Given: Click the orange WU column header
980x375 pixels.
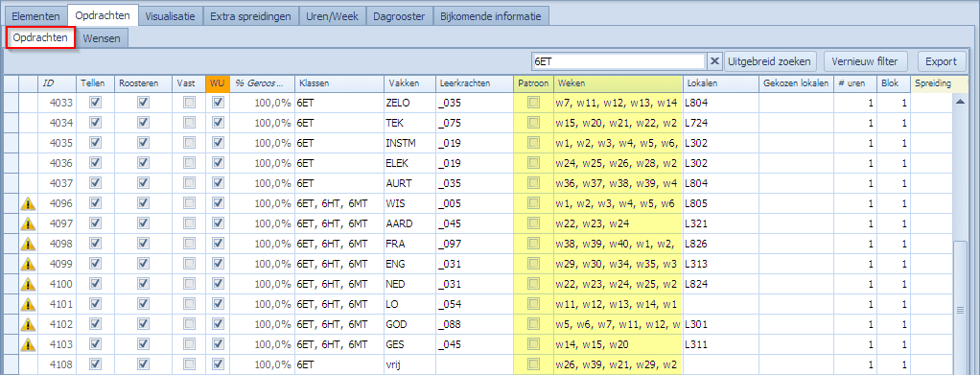Looking at the screenshot, I should pos(218,83).
